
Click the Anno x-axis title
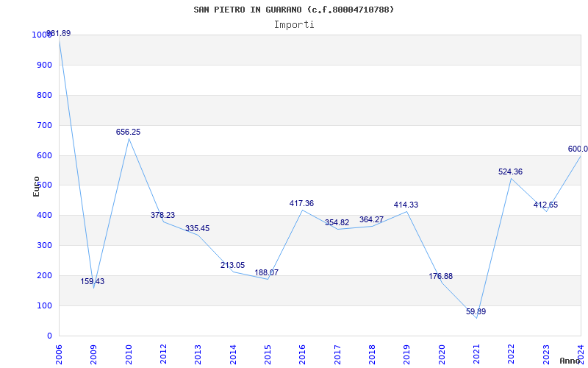pos(569,361)
